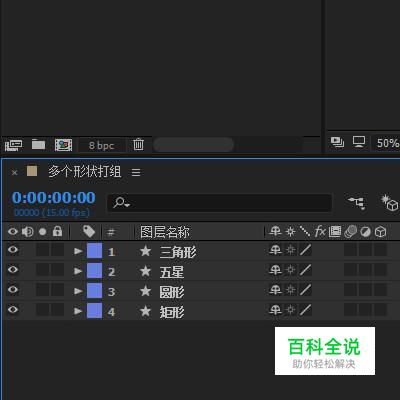This screenshot has height=400, width=400.
Task: Toggle quality switch on the 圆形 layer
Action: [305, 290]
